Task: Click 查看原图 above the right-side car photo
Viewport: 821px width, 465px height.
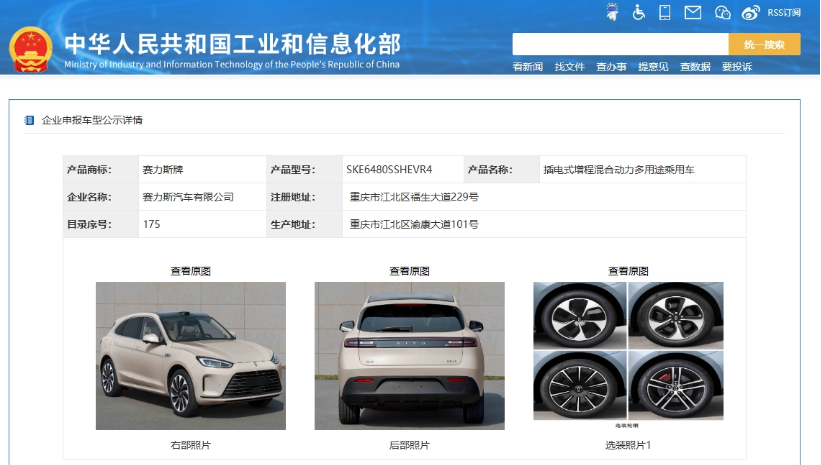Action: tap(191, 271)
